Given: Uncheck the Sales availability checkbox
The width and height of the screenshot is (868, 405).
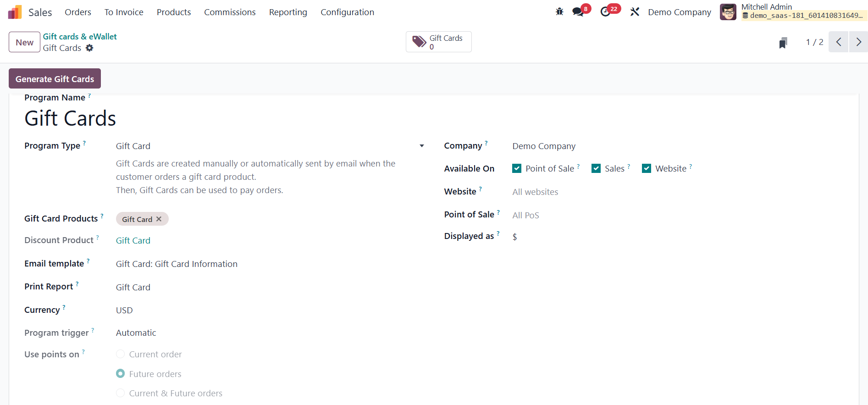Looking at the screenshot, I should [596, 168].
